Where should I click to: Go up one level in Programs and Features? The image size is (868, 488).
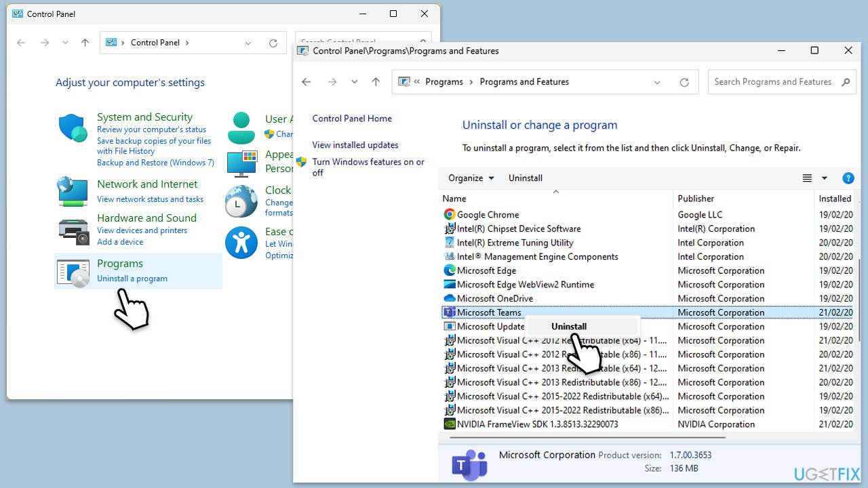point(376,82)
